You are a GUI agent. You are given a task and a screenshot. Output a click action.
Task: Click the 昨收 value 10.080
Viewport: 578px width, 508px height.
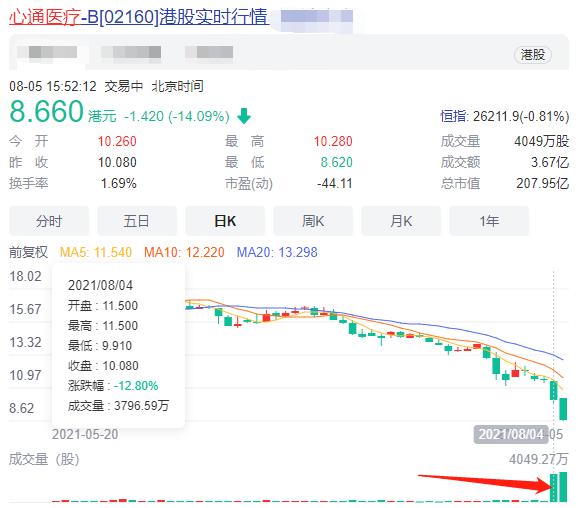click(117, 162)
